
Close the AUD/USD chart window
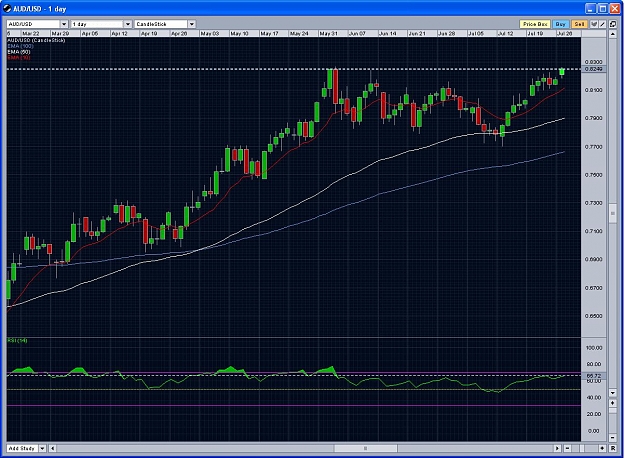pyautogui.click(x=615, y=9)
